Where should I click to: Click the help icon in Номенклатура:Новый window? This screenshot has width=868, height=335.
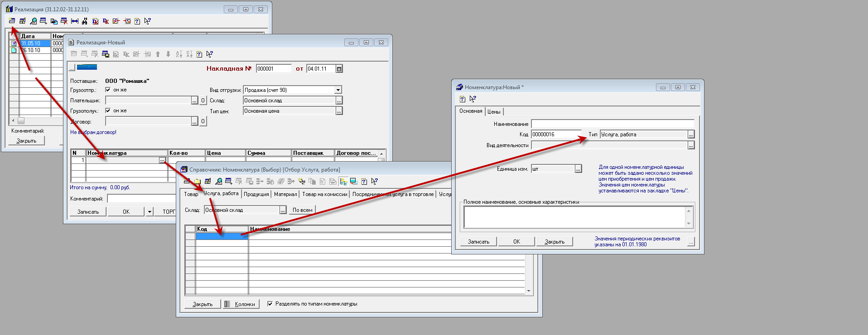[463, 99]
